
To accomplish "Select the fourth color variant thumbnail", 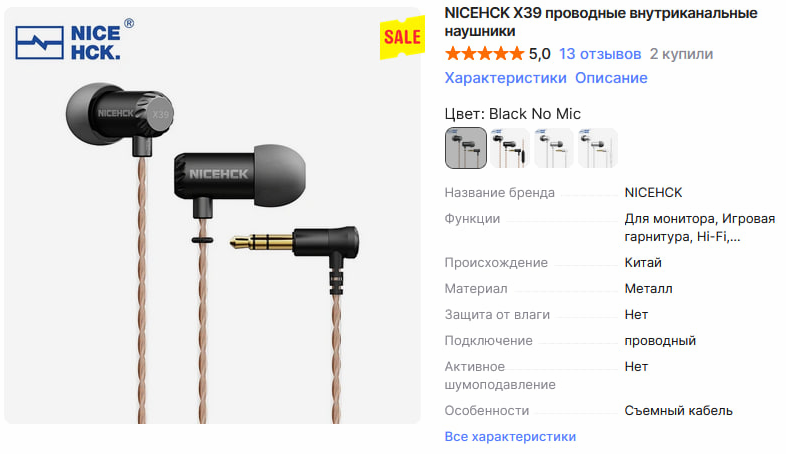I will [x=597, y=148].
